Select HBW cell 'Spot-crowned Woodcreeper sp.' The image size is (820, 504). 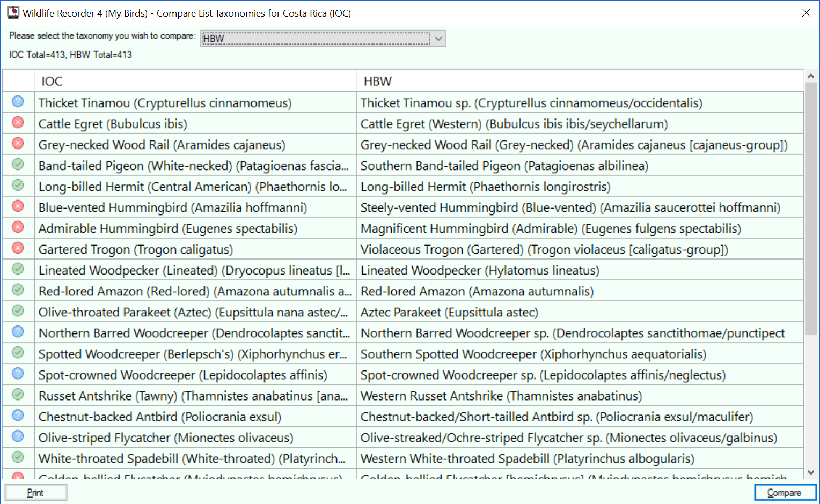(x=580, y=374)
